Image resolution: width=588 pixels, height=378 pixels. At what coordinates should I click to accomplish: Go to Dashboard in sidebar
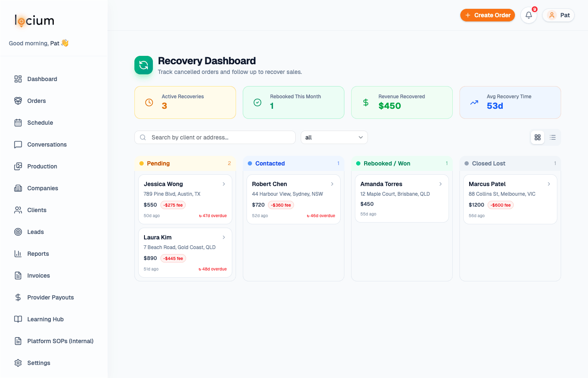54,79
